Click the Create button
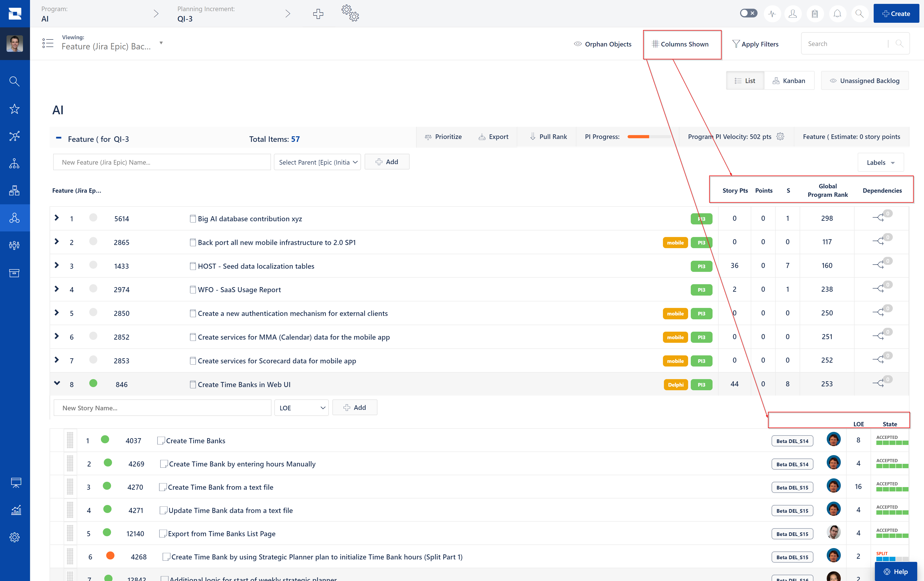 point(896,14)
